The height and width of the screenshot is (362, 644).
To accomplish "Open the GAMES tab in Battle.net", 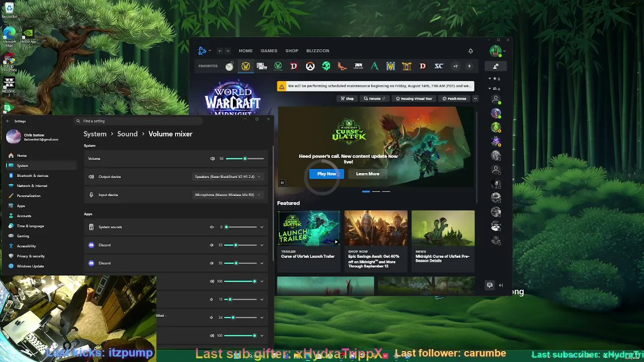I will point(269,51).
